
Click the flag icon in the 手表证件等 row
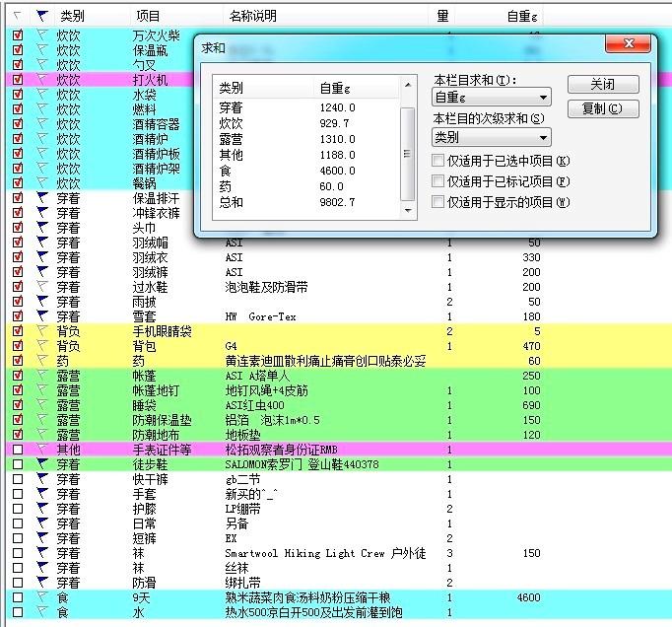[41, 450]
